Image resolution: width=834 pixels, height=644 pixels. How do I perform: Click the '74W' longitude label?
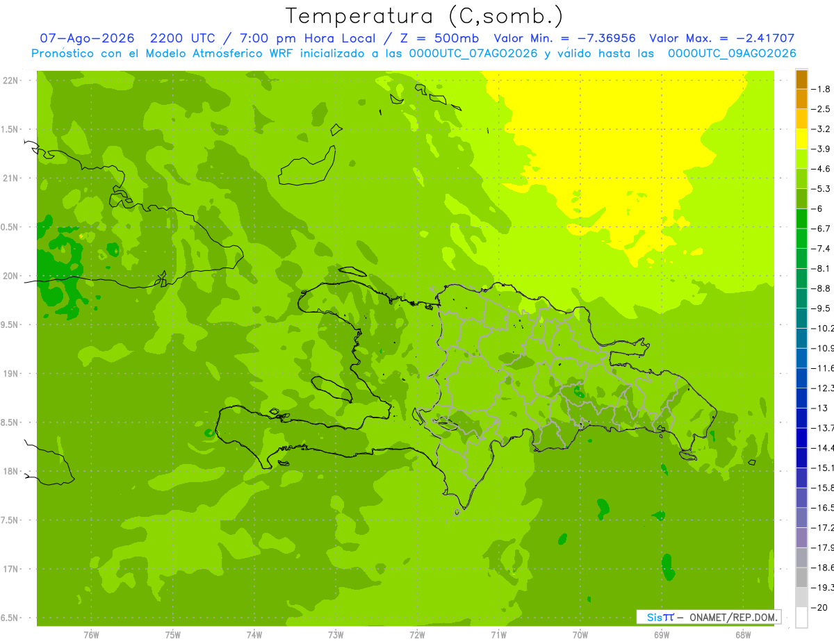coord(254,634)
